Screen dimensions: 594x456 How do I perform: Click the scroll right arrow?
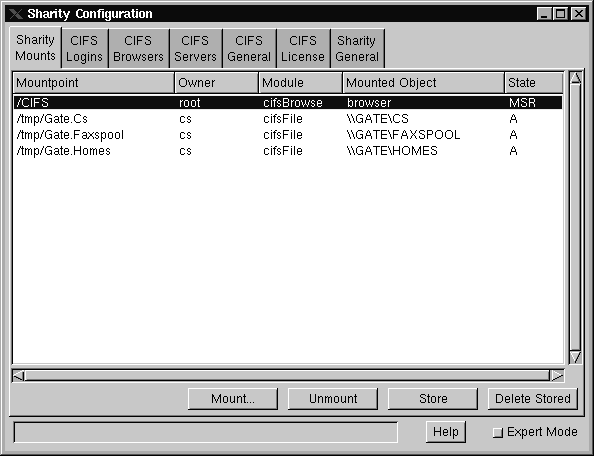pos(557,376)
